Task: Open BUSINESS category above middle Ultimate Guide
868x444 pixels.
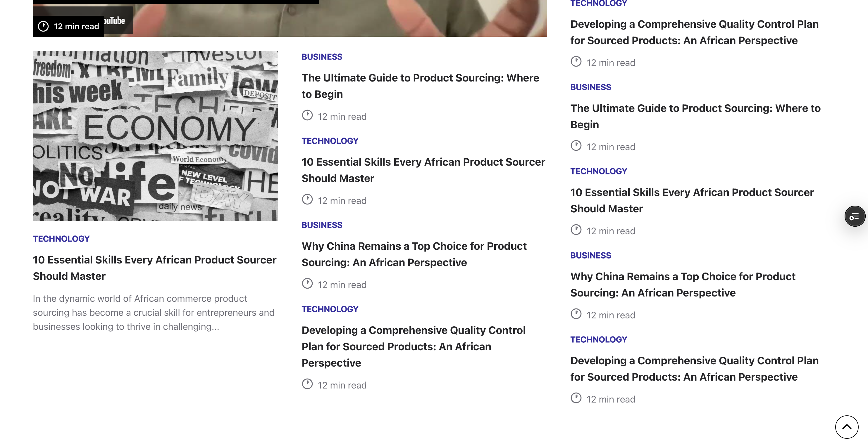Action: [x=322, y=57]
